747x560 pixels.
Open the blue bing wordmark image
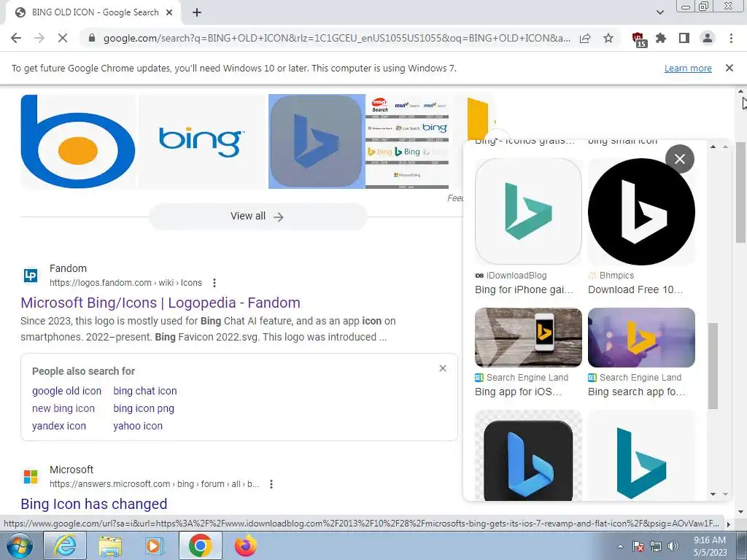[x=202, y=141]
